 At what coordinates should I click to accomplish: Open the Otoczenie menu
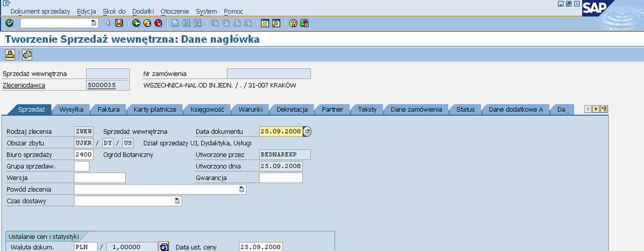[174, 11]
